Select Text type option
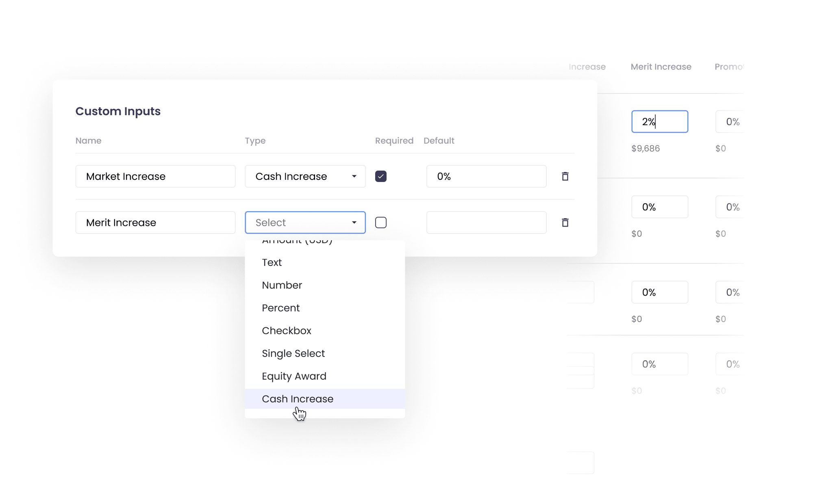This screenshot has height=504, width=813. coord(272,262)
